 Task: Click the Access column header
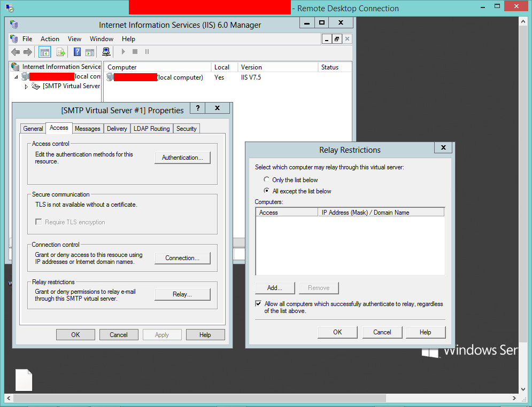pyautogui.click(x=287, y=213)
